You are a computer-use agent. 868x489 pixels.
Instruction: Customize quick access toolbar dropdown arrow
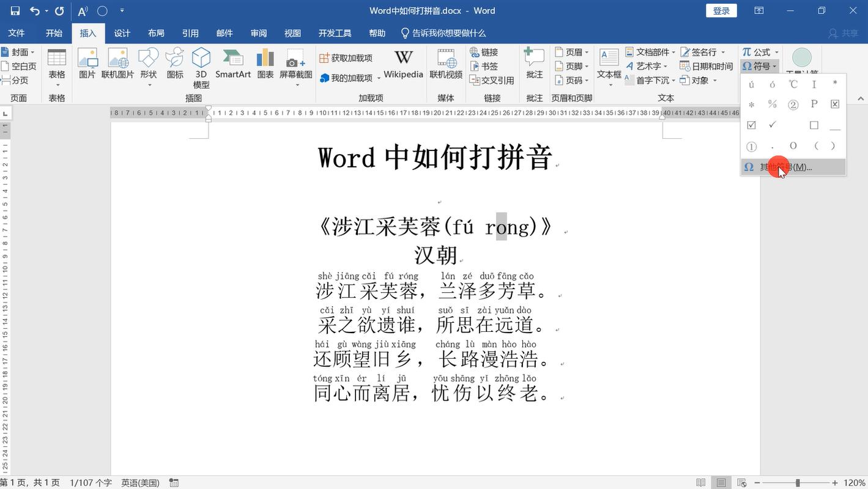tap(122, 11)
